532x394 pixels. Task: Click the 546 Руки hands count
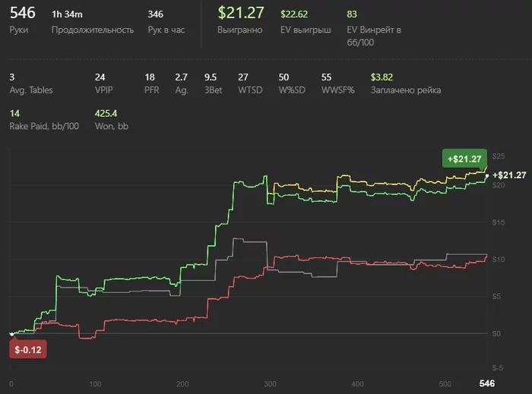(22, 20)
